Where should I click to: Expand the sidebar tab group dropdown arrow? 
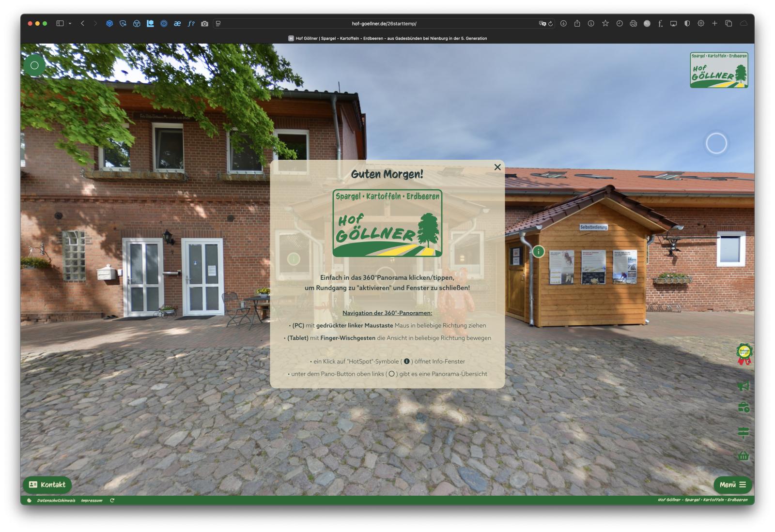click(70, 23)
